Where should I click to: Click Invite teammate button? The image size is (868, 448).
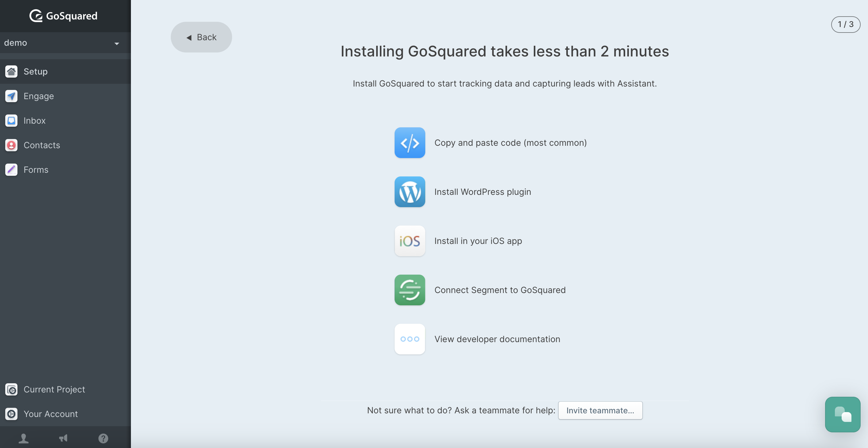tap(600, 411)
